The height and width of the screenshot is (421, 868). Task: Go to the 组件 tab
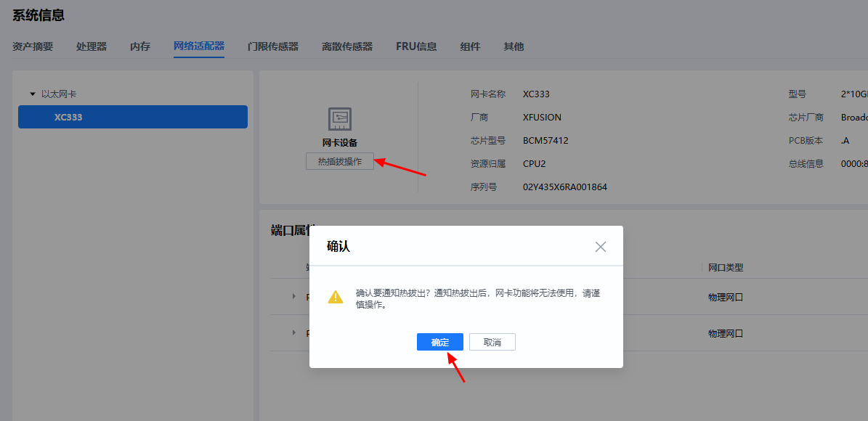coord(470,46)
